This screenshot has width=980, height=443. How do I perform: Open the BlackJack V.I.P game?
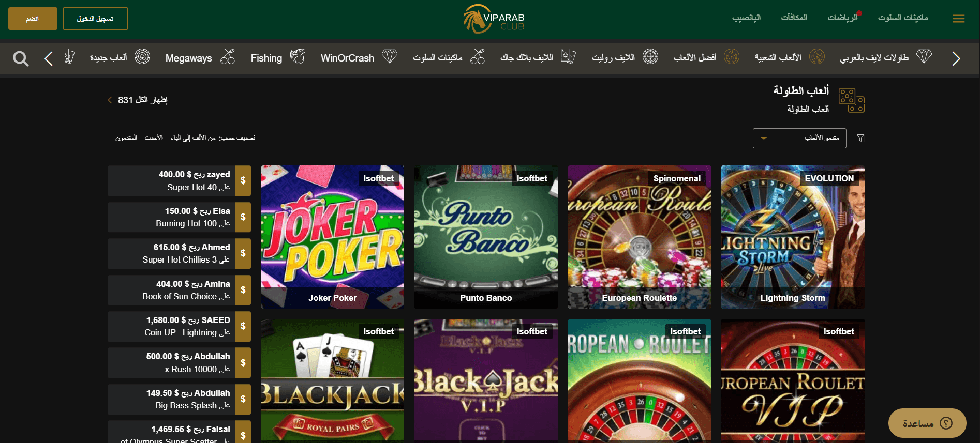[486, 381]
